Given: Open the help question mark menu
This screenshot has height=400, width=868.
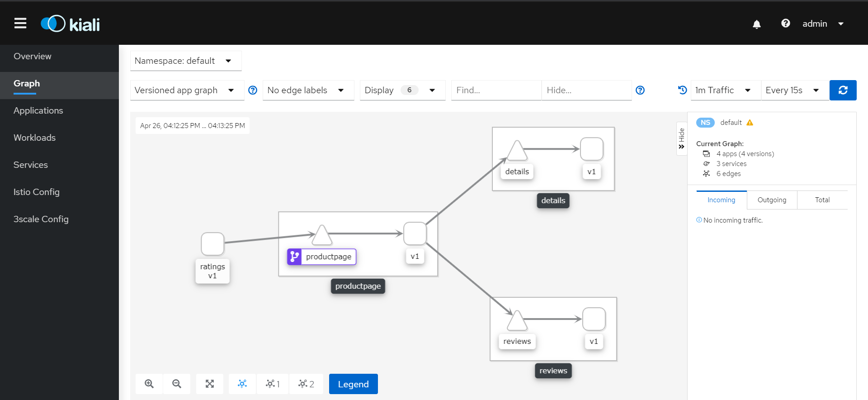Looking at the screenshot, I should coord(786,24).
